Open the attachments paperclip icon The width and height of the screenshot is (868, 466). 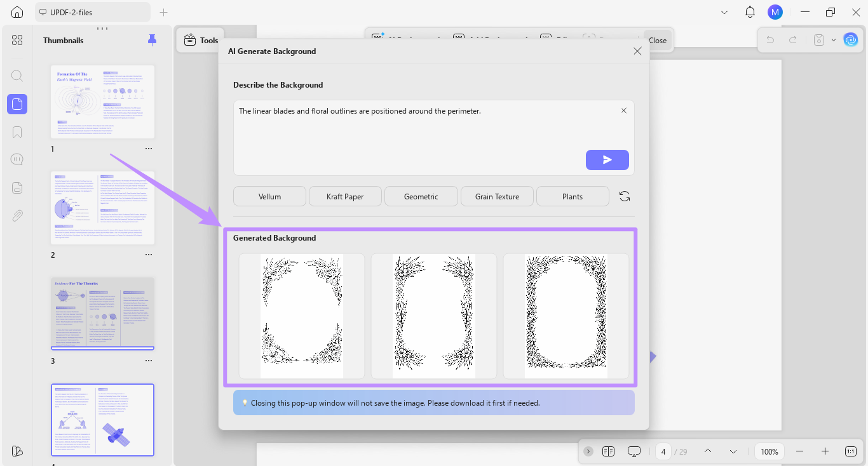coord(17,215)
